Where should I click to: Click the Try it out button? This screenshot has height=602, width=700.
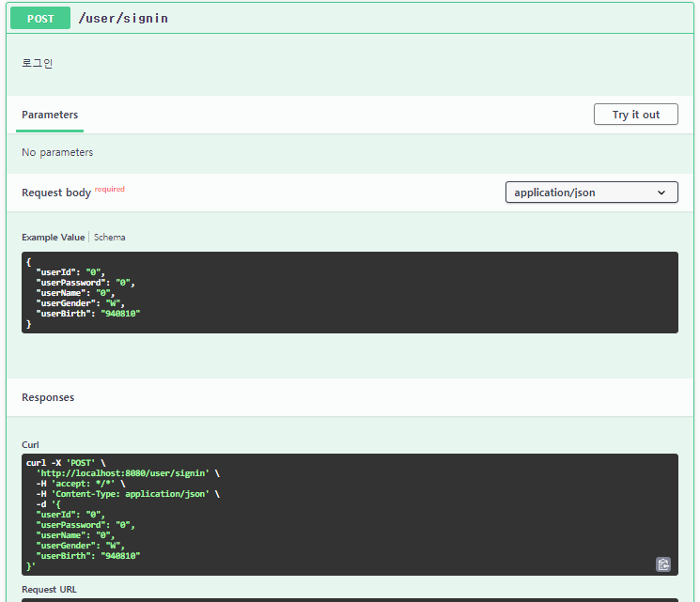coord(636,115)
